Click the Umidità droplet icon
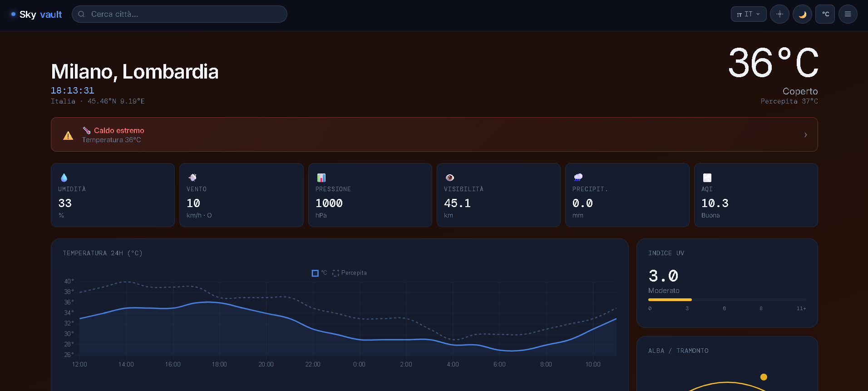 [x=64, y=178]
